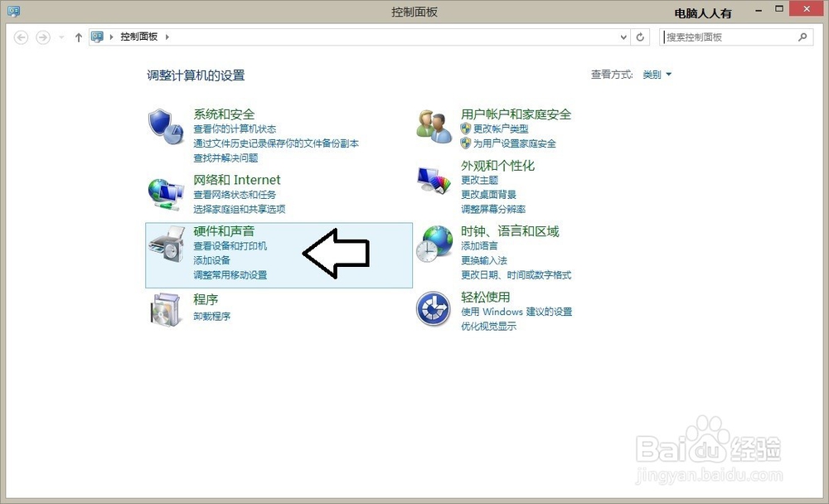Click the 更改主题 link
Screen dimensions: 829x504
point(479,180)
